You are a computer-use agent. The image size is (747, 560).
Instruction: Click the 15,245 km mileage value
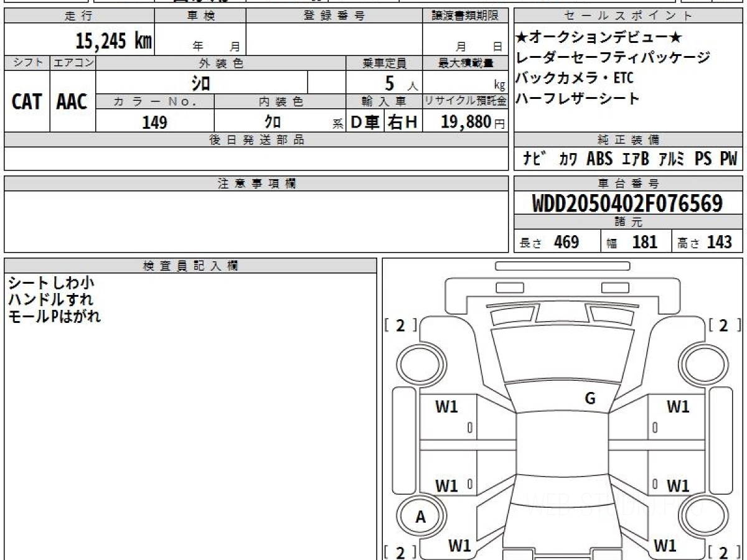click(114, 41)
